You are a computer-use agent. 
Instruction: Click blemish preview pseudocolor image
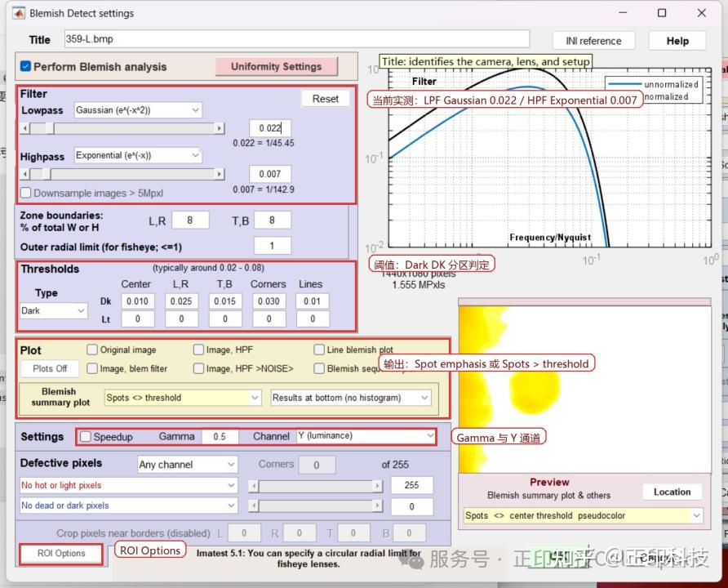tap(584, 390)
